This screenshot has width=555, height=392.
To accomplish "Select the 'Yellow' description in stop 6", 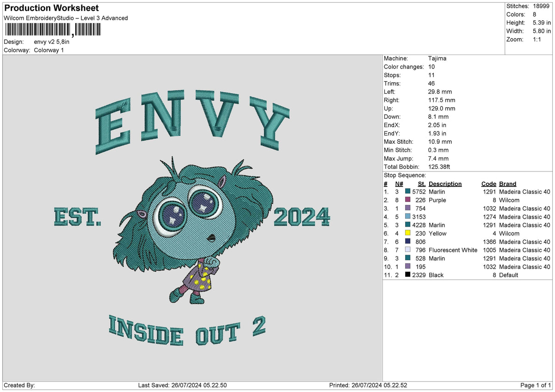I will pyautogui.click(x=437, y=233).
